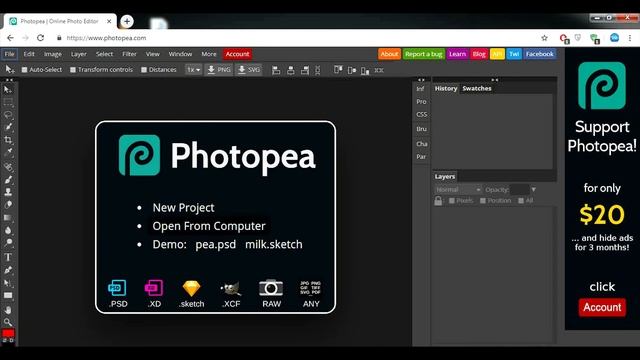Toggle the Position lock checkbox

(x=483, y=200)
